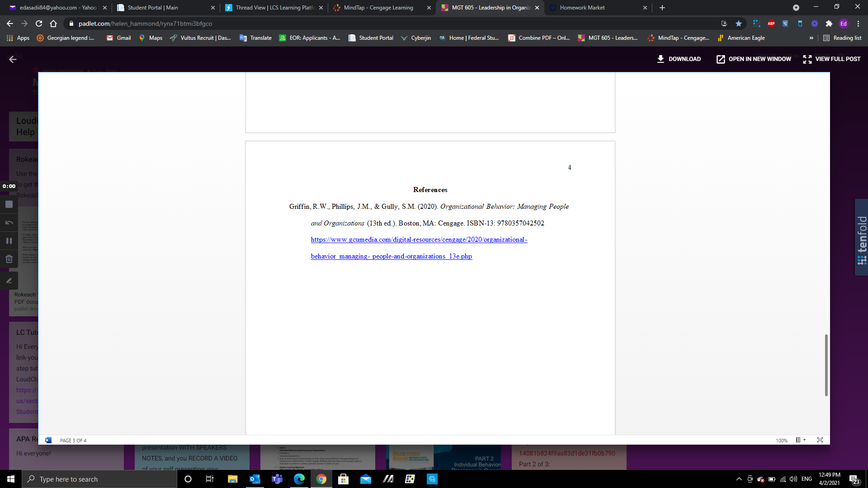Open Microsoft Store from taskbar
The image size is (868, 488).
click(343, 479)
